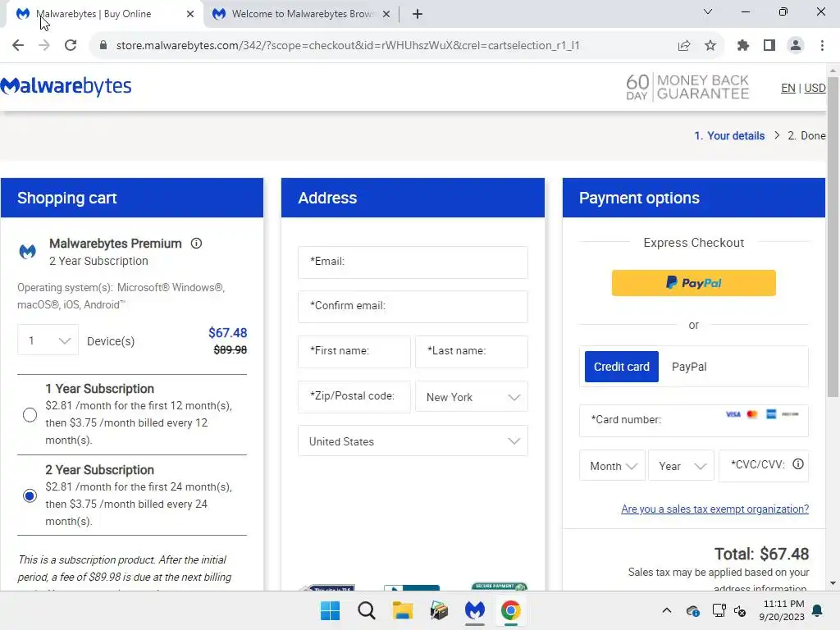Viewport: 840px width, 630px height.
Task: Open the extensions puzzle icon
Action: pos(743,46)
